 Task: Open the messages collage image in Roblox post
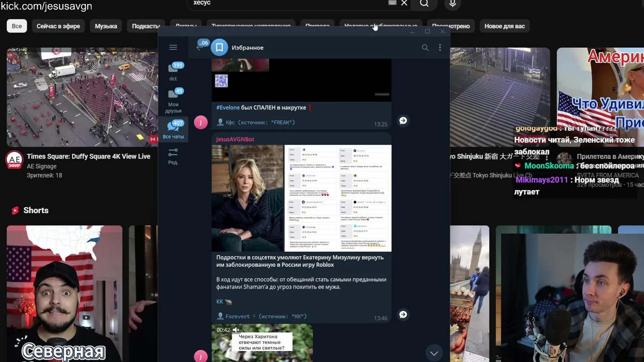click(x=338, y=198)
